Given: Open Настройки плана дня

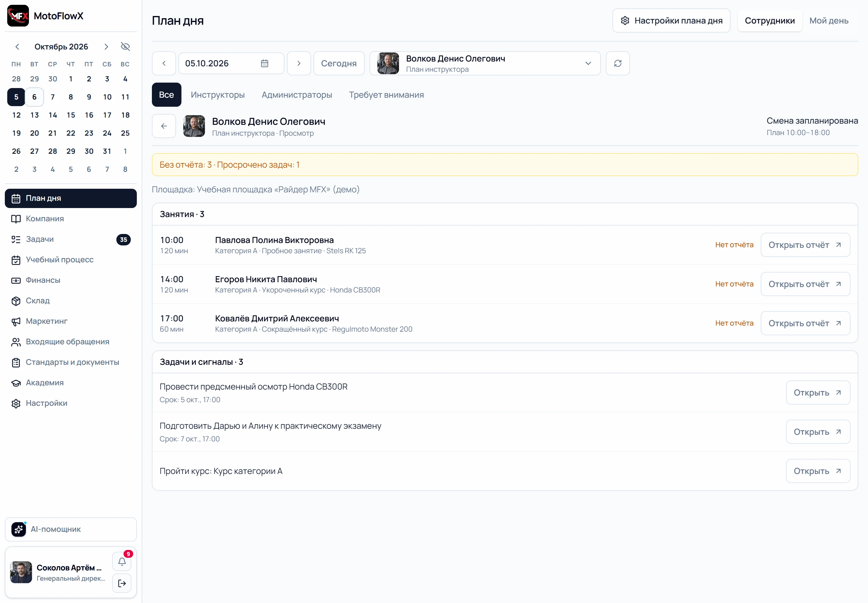Looking at the screenshot, I should coord(671,21).
